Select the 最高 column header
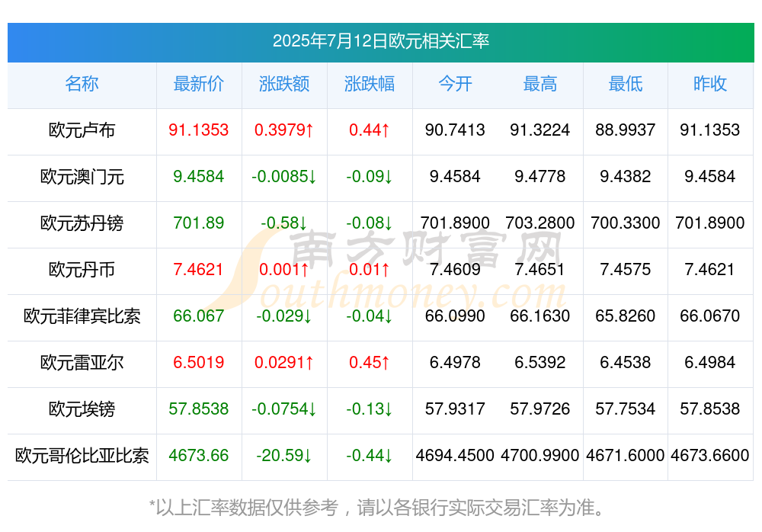 click(x=540, y=84)
